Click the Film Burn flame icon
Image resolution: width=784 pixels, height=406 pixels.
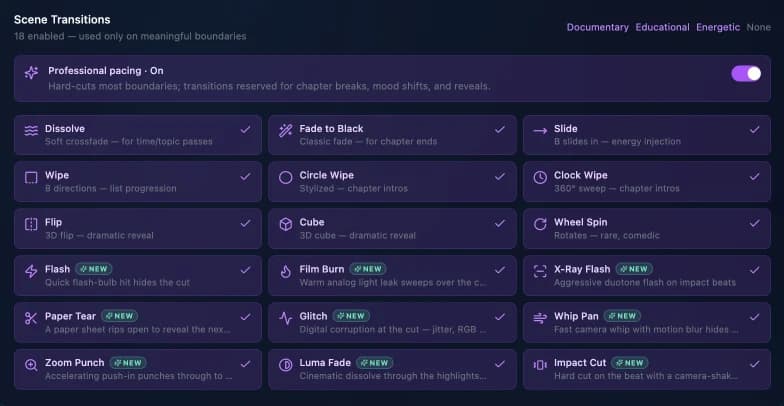(286, 272)
